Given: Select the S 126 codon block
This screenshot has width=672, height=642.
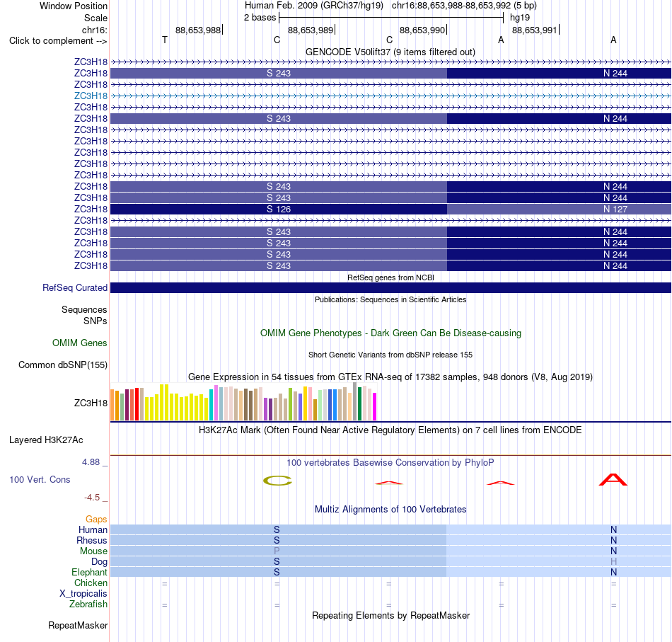Looking at the screenshot, I should pyautogui.click(x=279, y=209).
